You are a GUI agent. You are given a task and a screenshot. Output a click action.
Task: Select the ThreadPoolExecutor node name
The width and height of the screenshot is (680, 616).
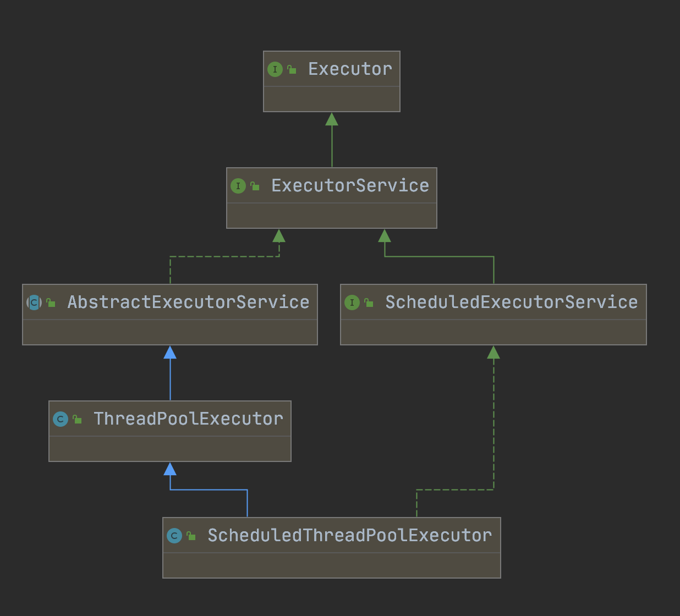(188, 419)
